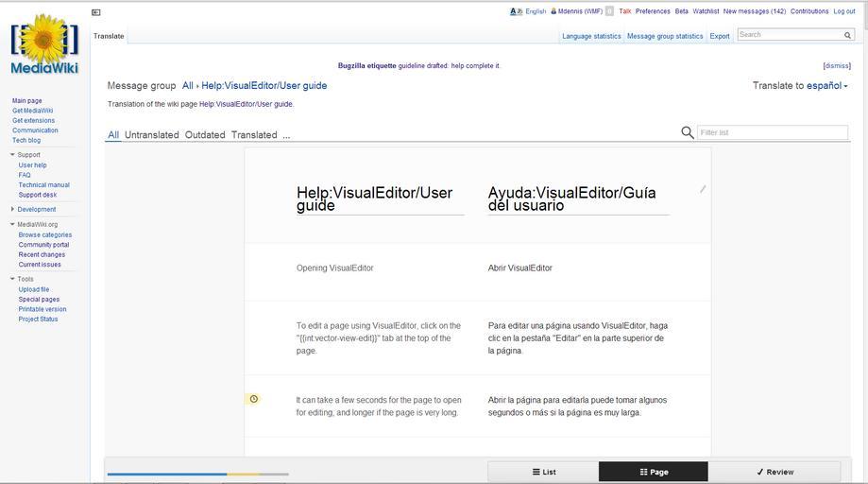
Task: Dismiss the Bugzilla etiquette notice
Action: coord(837,66)
